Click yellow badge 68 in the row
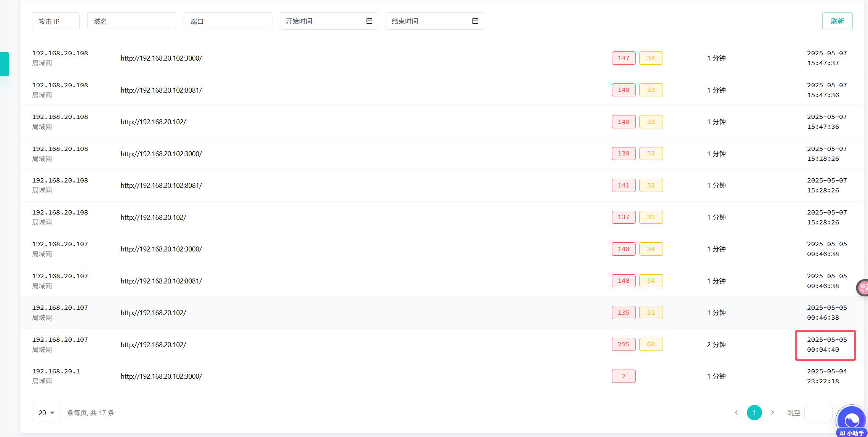The height and width of the screenshot is (437, 868). [x=651, y=344]
